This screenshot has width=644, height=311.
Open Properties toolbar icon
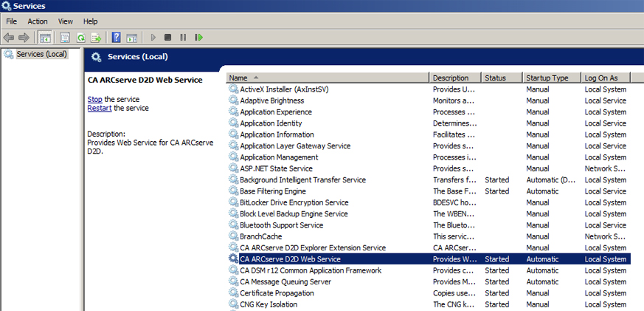tap(65, 38)
